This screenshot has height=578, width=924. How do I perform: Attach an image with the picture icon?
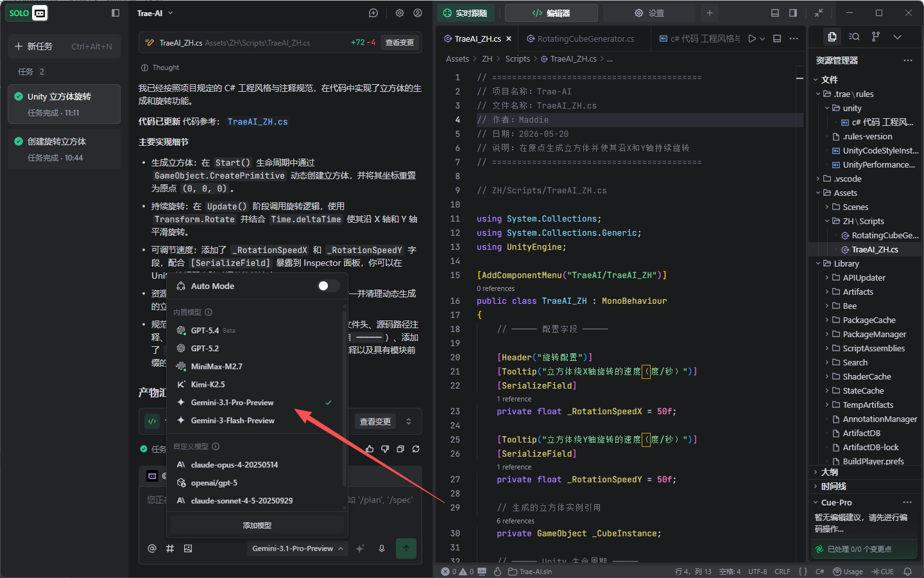pyautogui.click(x=188, y=548)
